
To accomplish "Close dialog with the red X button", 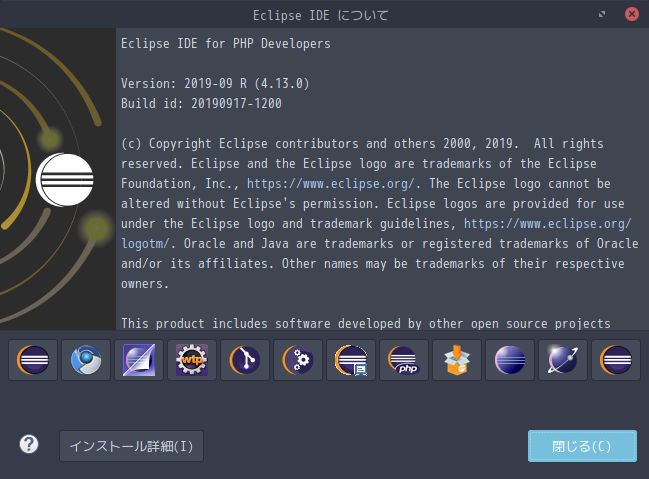I will point(632,14).
